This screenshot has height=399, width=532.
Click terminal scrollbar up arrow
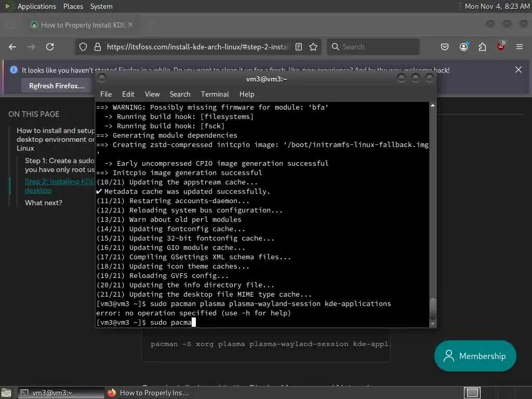(433, 105)
